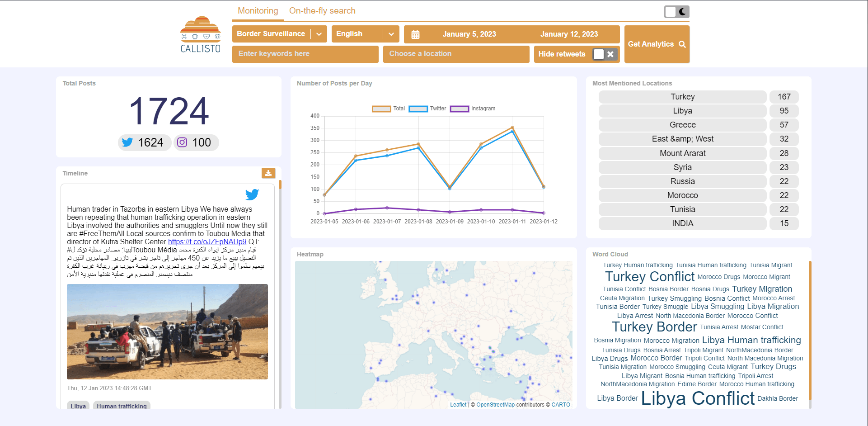This screenshot has height=426, width=868.
Task: Toggle the Instagram series in chart legend
Action: click(x=459, y=109)
